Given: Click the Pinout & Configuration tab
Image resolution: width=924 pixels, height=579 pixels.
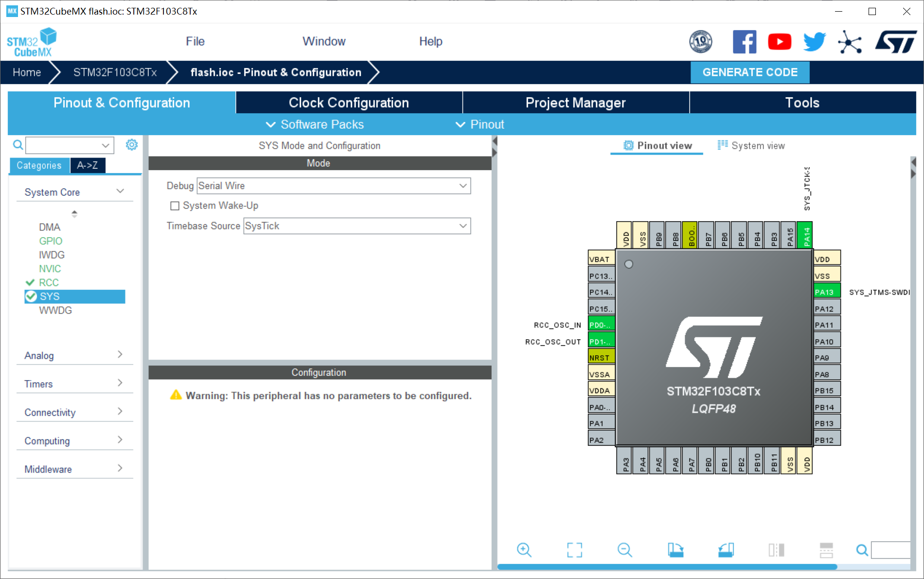Looking at the screenshot, I should (x=122, y=103).
